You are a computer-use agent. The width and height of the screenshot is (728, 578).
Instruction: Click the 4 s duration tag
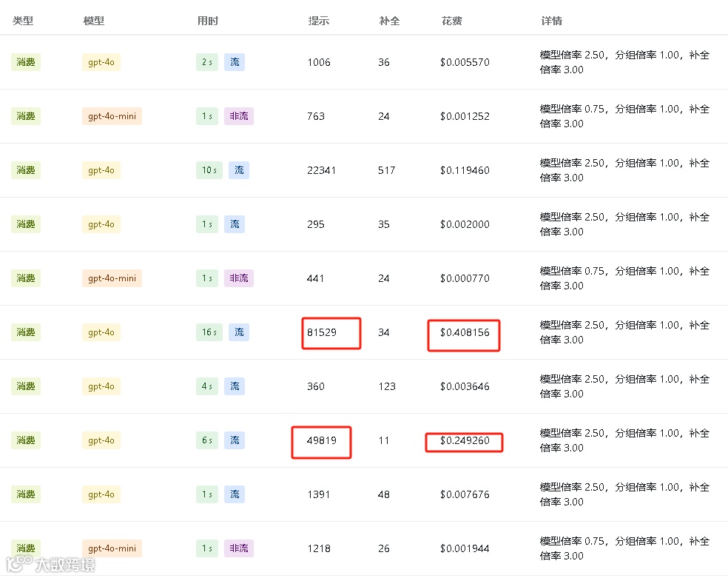[207, 386]
